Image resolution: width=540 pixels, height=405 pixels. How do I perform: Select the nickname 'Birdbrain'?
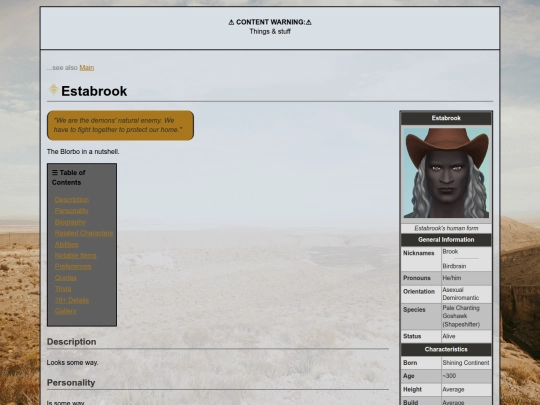(x=454, y=266)
